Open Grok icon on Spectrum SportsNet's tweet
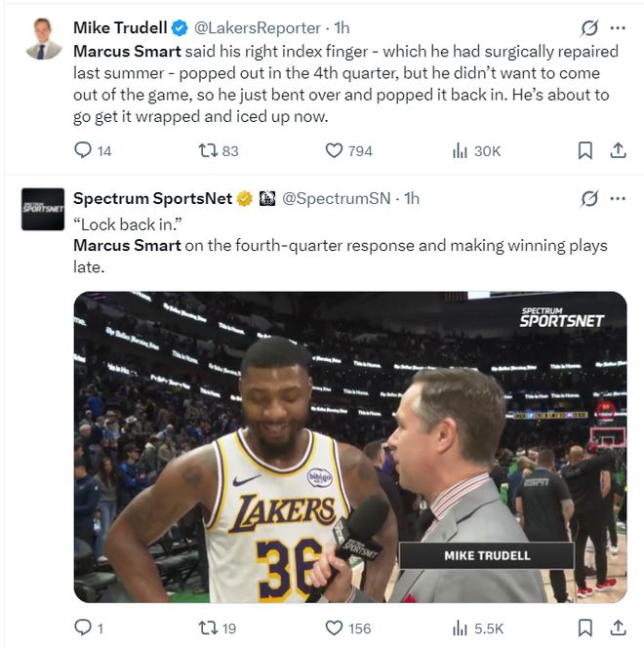The height and width of the screenshot is (648, 644). tap(588, 198)
